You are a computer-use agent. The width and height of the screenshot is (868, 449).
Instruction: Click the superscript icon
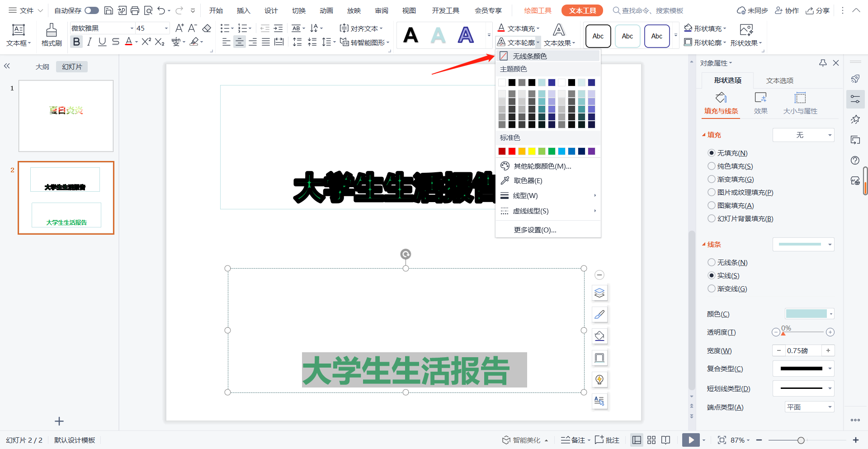pyautogui.click(x=146, y=42)
